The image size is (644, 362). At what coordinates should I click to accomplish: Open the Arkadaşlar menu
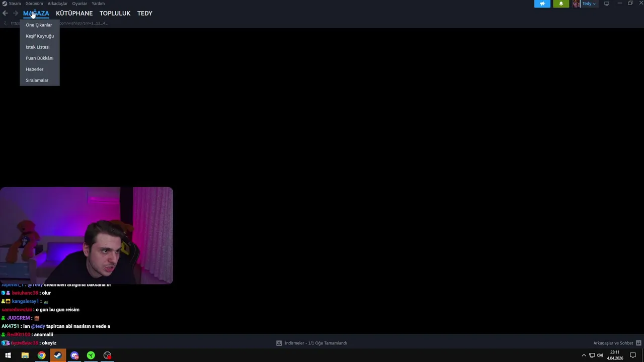click(57, 4)
